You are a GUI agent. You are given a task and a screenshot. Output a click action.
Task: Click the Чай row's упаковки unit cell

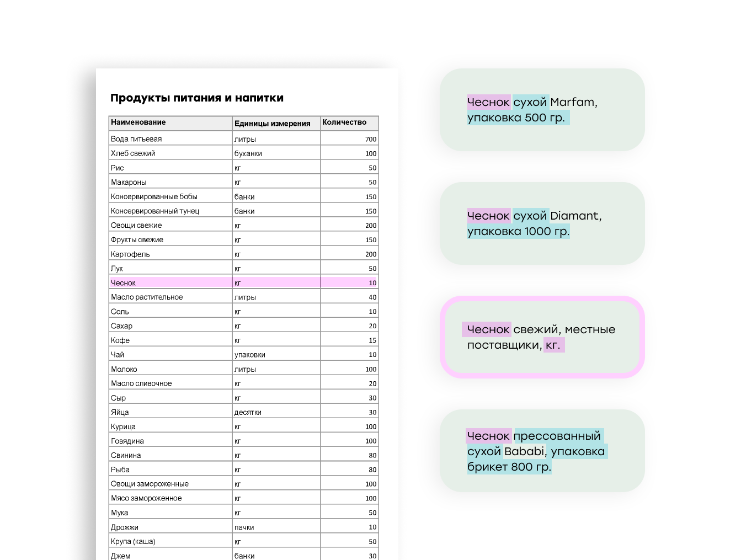click(276, 355)
